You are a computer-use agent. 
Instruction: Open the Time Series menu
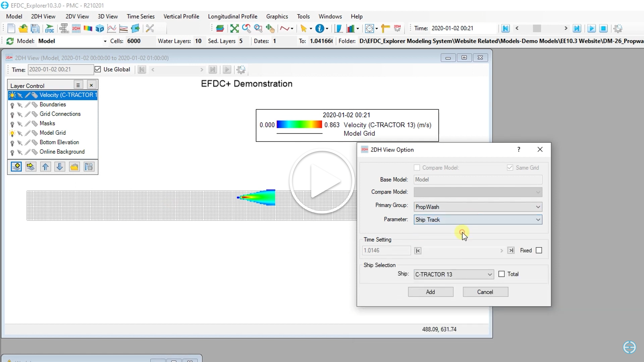[x=141, y=16]
